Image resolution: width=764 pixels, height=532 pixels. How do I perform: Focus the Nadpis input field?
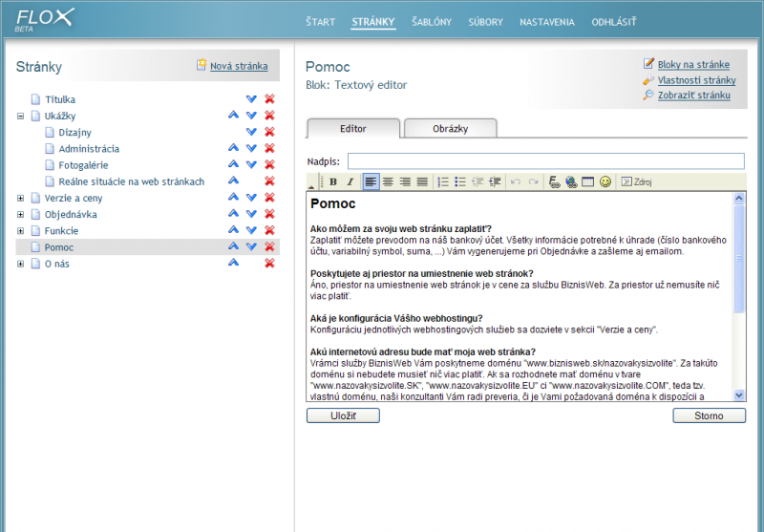pyautogui.click(x=545, y=161)
